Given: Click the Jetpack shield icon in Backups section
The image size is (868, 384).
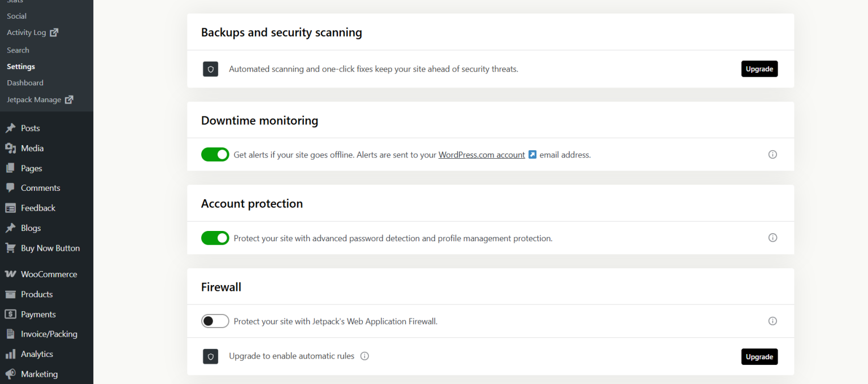Looking at the screenshot, I should [x=210, y=69].
